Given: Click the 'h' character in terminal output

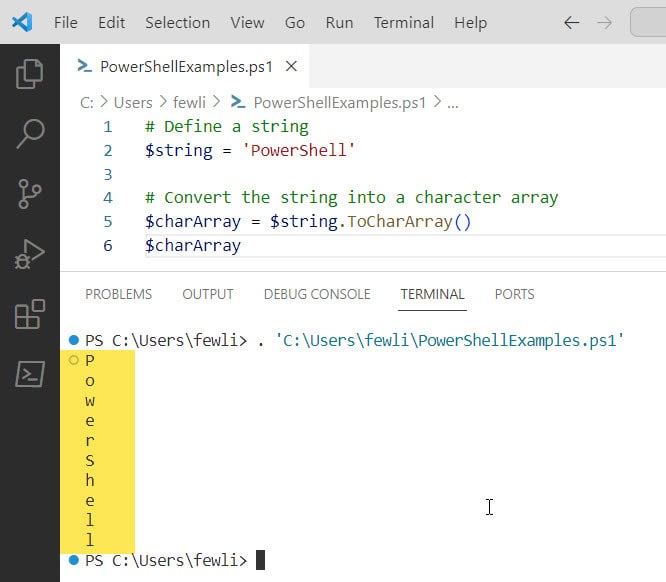Looking at the screenshot, I should pos(90,480).
